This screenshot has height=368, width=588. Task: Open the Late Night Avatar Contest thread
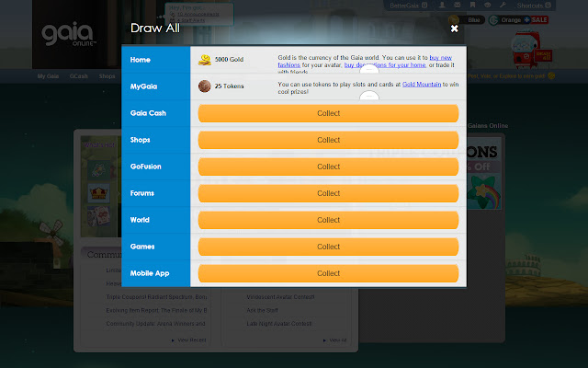click(279, 324)
